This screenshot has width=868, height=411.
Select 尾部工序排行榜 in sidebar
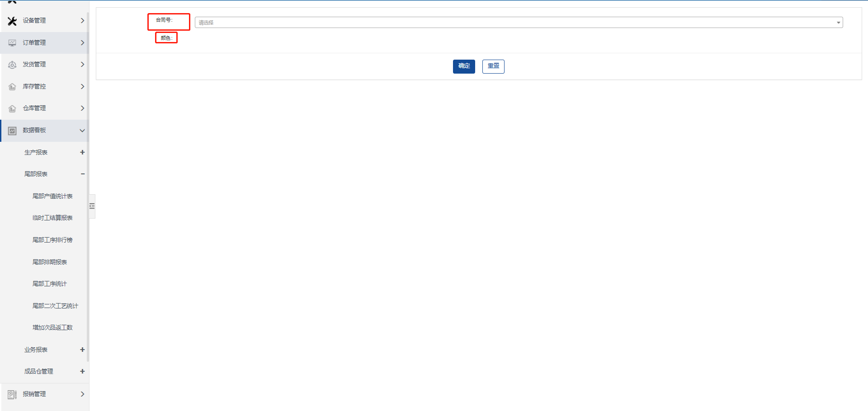coord(52,240)
